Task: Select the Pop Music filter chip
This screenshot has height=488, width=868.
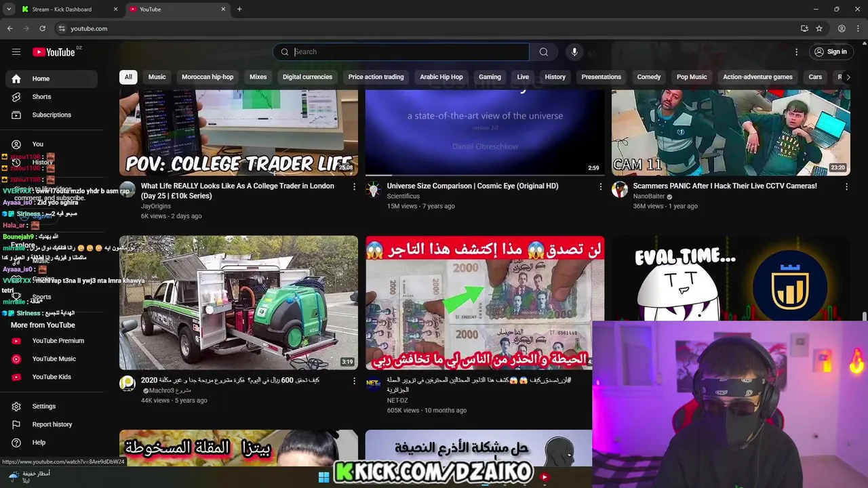Action: click(x=692, y=77)
